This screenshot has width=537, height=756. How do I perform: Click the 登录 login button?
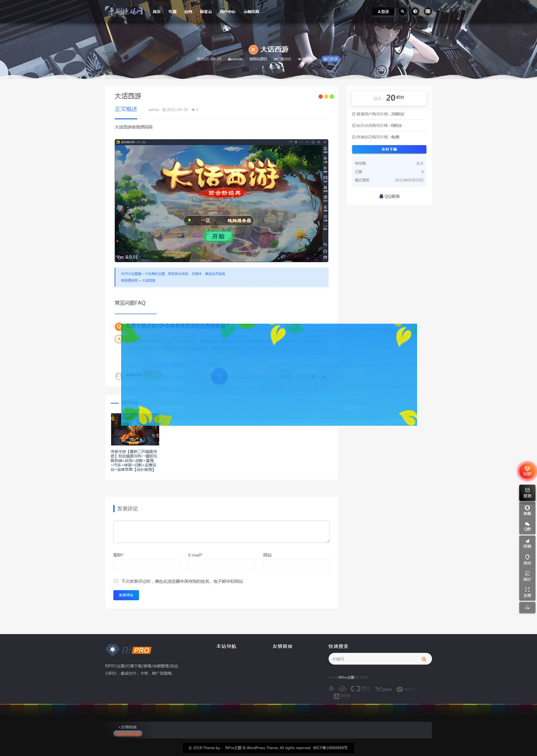point(383,11)
